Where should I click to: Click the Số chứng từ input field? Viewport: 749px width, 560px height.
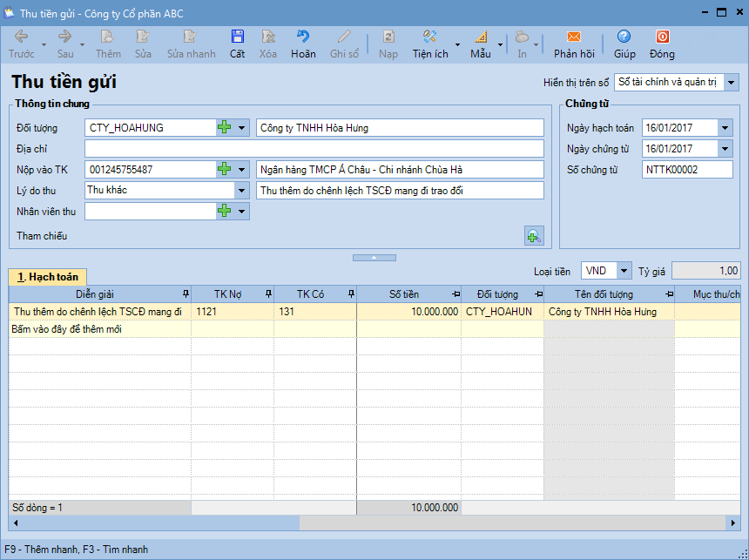click(x=686, y=170)
